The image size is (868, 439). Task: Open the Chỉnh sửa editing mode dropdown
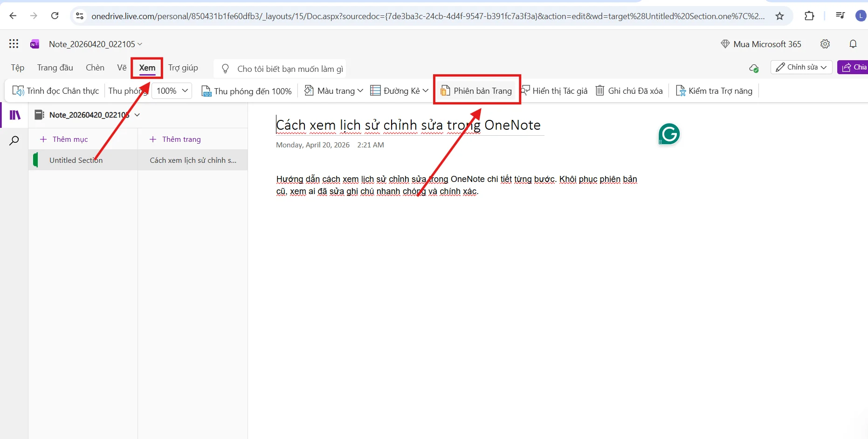(x=801, y=67)
